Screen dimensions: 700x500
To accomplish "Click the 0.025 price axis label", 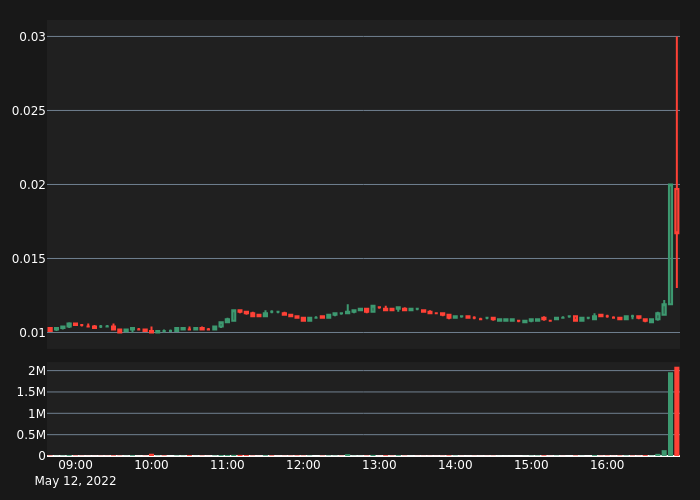I will [x=29, y=111].
